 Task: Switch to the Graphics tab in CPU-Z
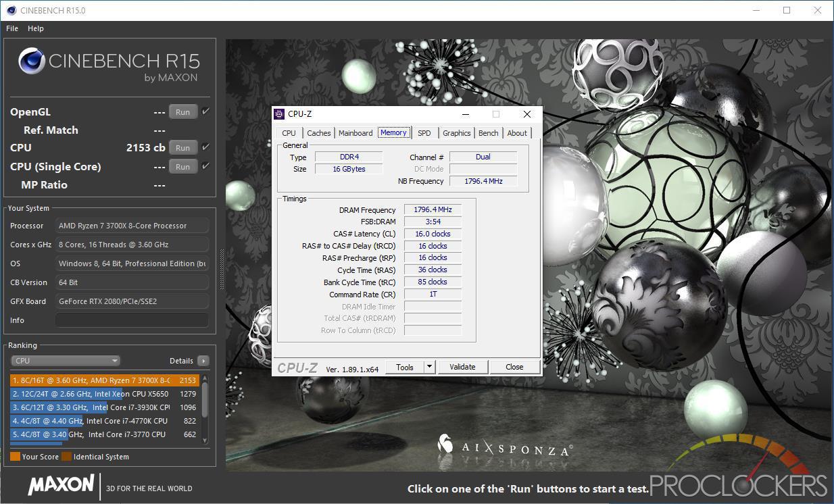click(457, 133)
